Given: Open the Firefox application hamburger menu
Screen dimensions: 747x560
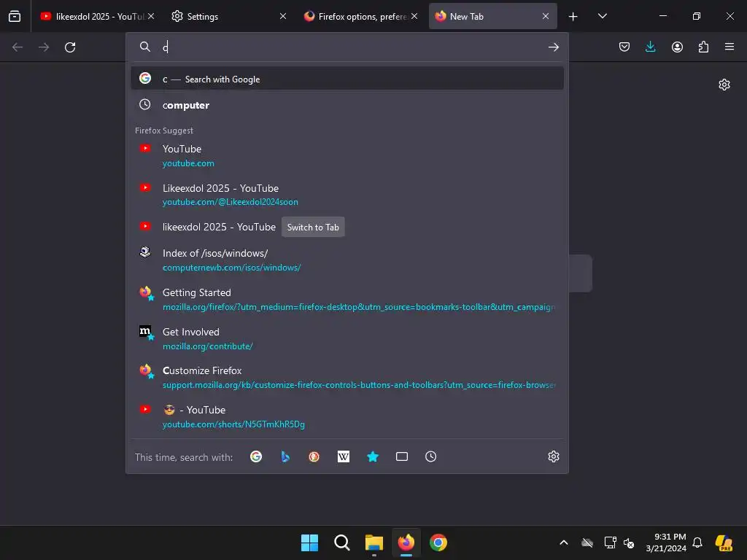Looking at the screenshot, I should click(729, 47).
